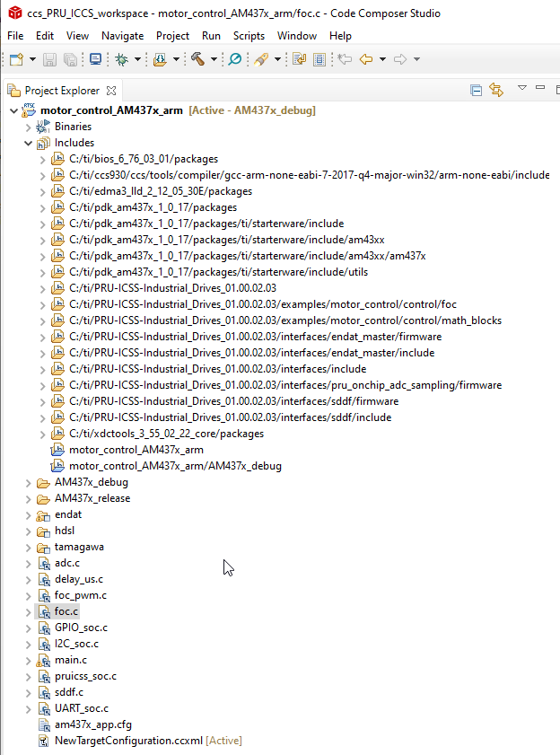Screen dimensions: 560x755
Task: Click the toolbar icon after the Search dropdown
Action: [x=300, y=59]
